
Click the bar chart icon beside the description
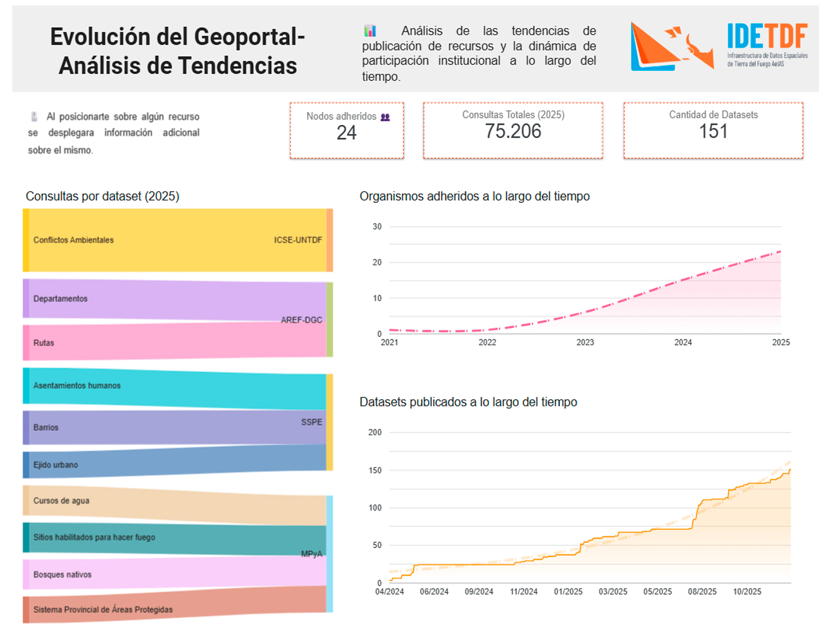(x=370, y=31)
